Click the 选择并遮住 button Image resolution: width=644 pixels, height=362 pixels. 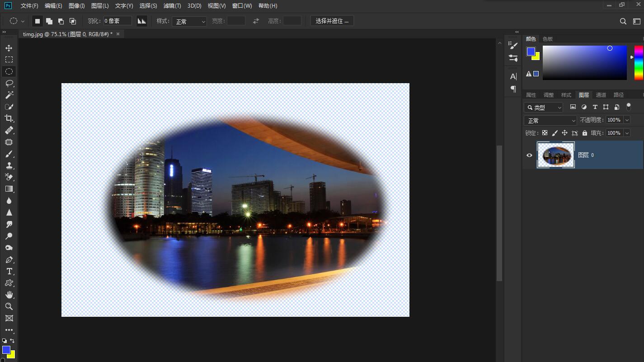[x=332, y=21]
